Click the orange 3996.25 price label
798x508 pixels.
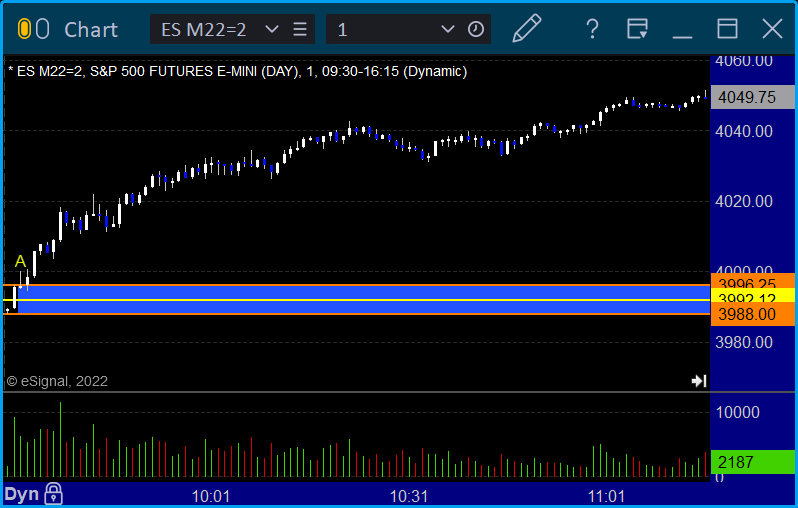(x=752, y=281)
